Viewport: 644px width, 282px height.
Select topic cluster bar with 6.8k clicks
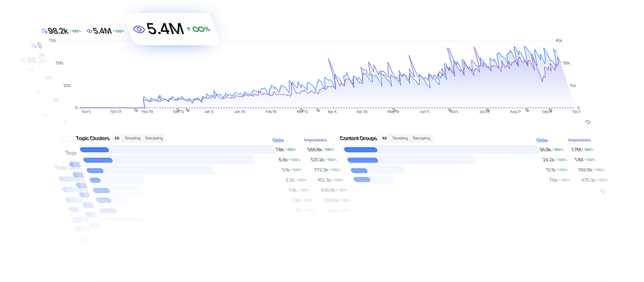(169, 160)
